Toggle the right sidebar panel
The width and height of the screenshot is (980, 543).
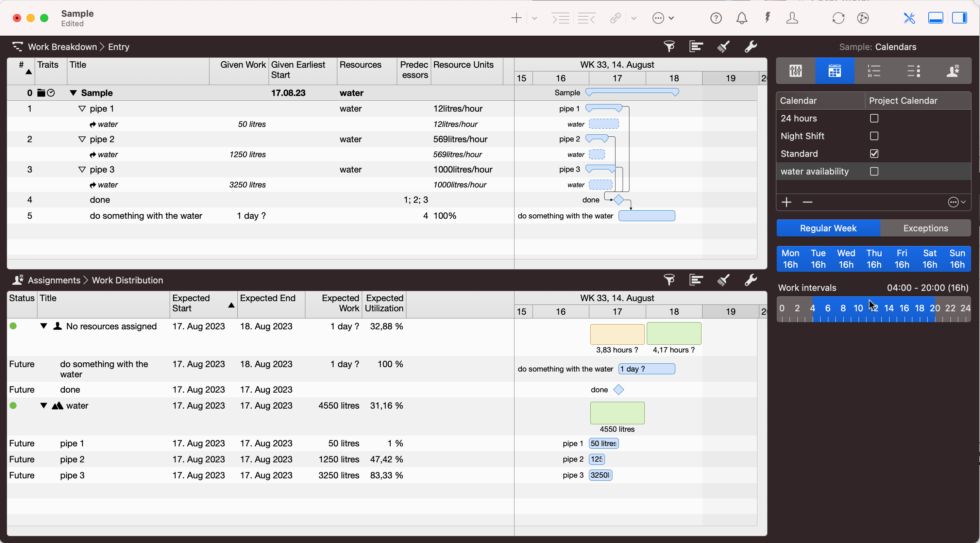click(959, 18)
